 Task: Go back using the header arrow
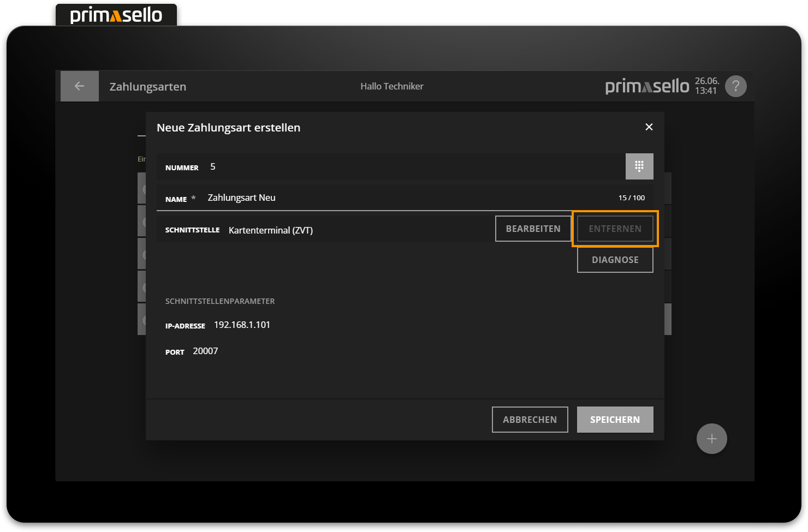pos(80,86)
